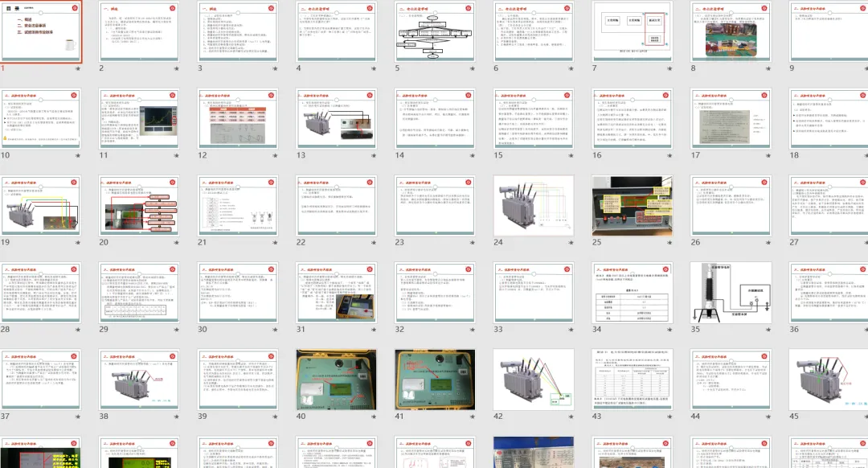Select slide 43 with the standards table
The image size is (868, 468).
coord(633,380)
